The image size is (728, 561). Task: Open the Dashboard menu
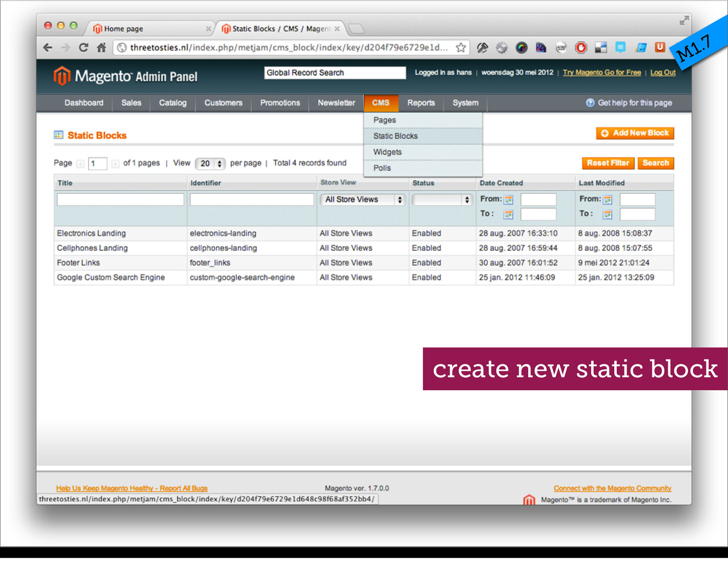pyautogui.click(x=84, y=103)
